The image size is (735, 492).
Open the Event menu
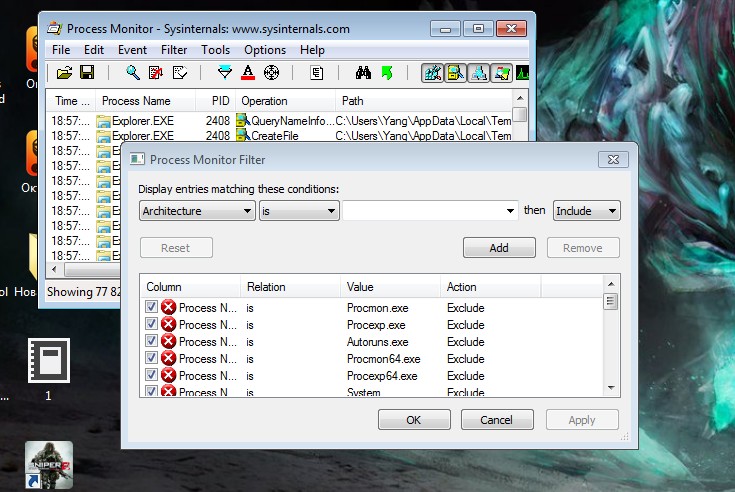[132, 50]
